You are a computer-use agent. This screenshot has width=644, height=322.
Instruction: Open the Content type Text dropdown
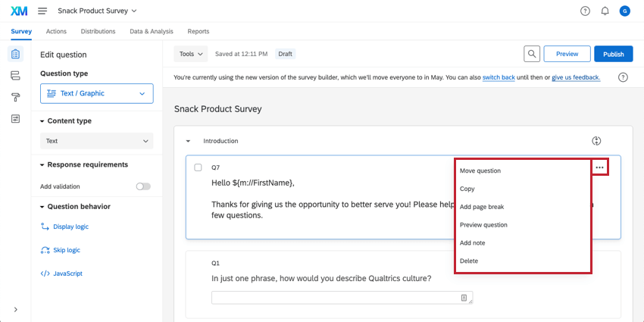[97, 141]
